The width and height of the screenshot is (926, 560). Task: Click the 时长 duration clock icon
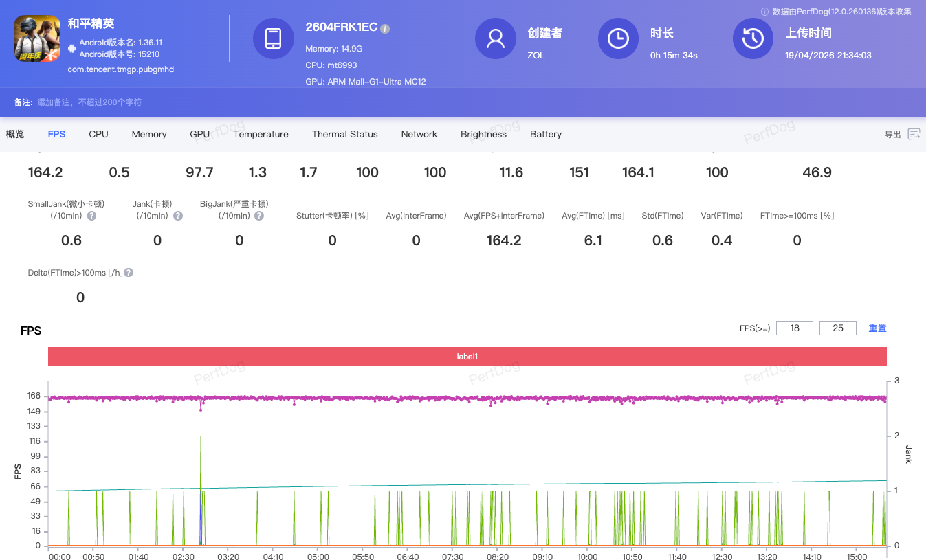click(618, 38)
